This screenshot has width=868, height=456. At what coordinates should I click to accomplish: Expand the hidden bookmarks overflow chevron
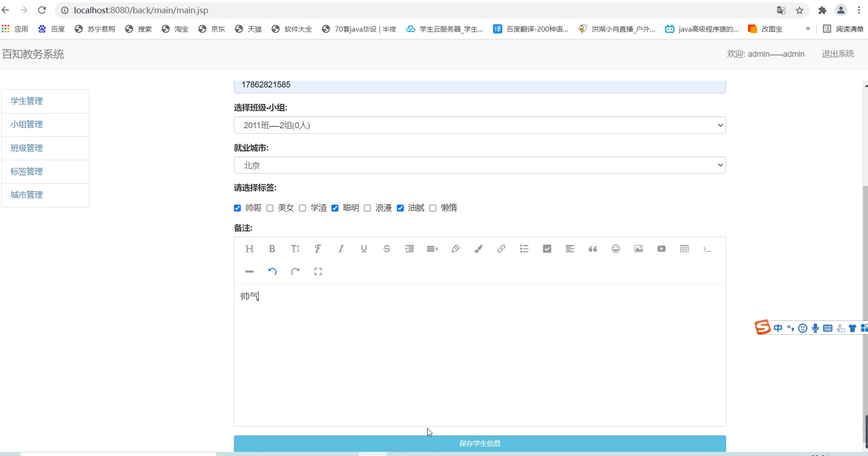[808, 29]
